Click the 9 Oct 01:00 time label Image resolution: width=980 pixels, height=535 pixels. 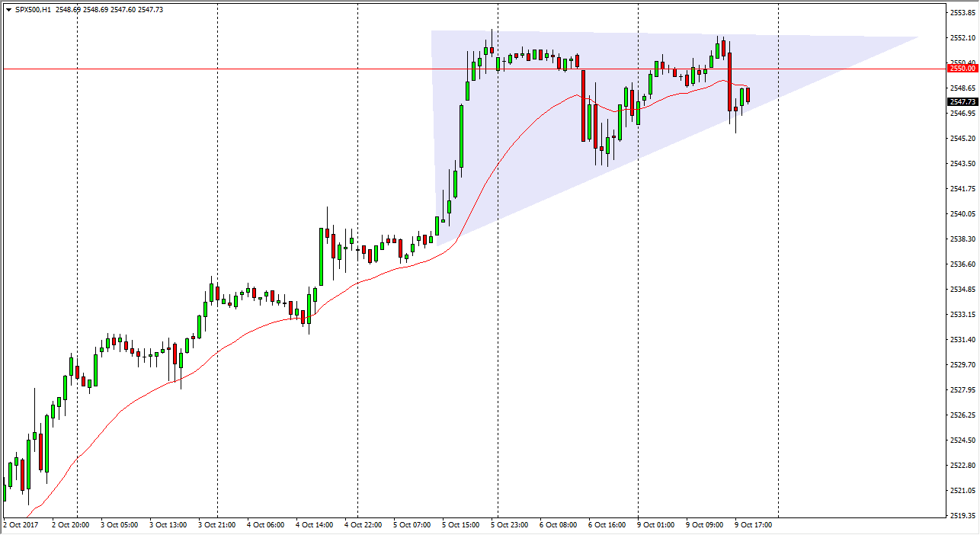point(657,525)
